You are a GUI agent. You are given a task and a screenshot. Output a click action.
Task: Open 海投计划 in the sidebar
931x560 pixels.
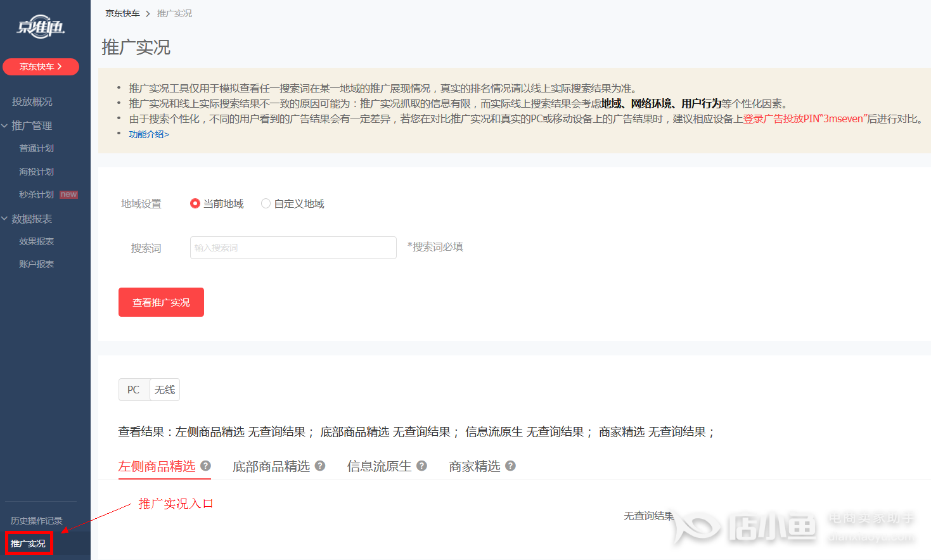pyautogui.click(x=36, y=172)
